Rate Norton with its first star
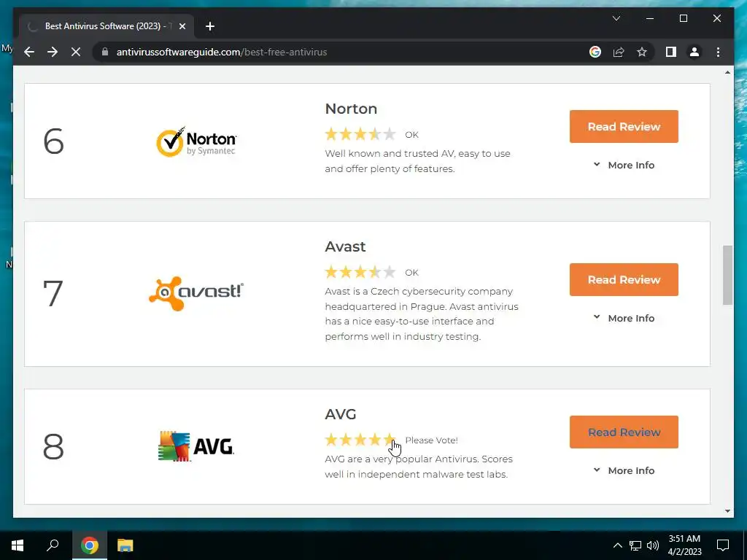This screenshot has width=747, height=560. pos(331,134)
